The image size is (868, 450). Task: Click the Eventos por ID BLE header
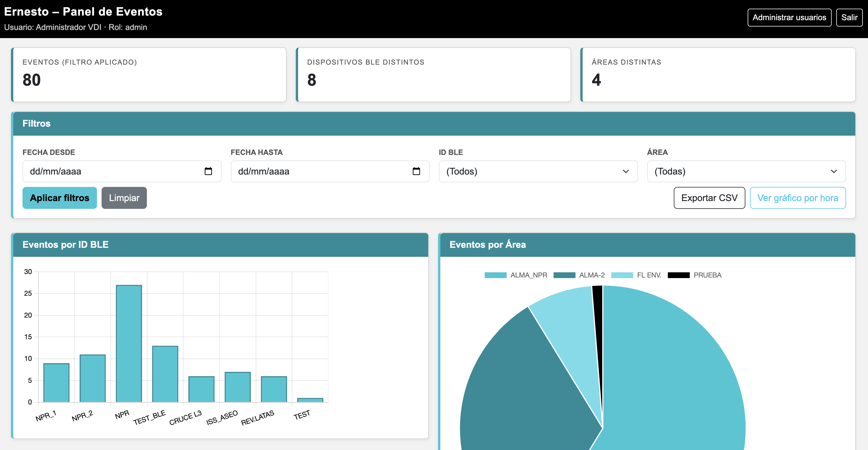(x=221, y=245)
